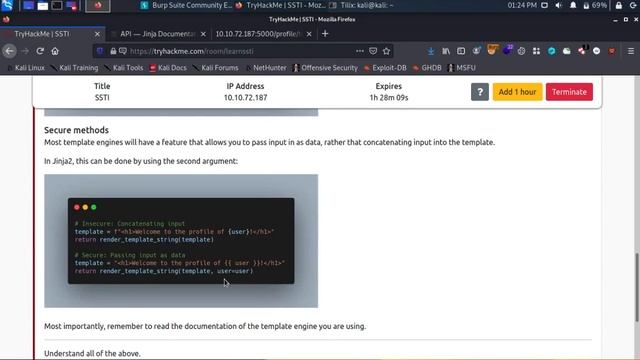Click the IP address 10.10.72.187
This screenshot has height=360, width=640.
[x=245, y=98]
